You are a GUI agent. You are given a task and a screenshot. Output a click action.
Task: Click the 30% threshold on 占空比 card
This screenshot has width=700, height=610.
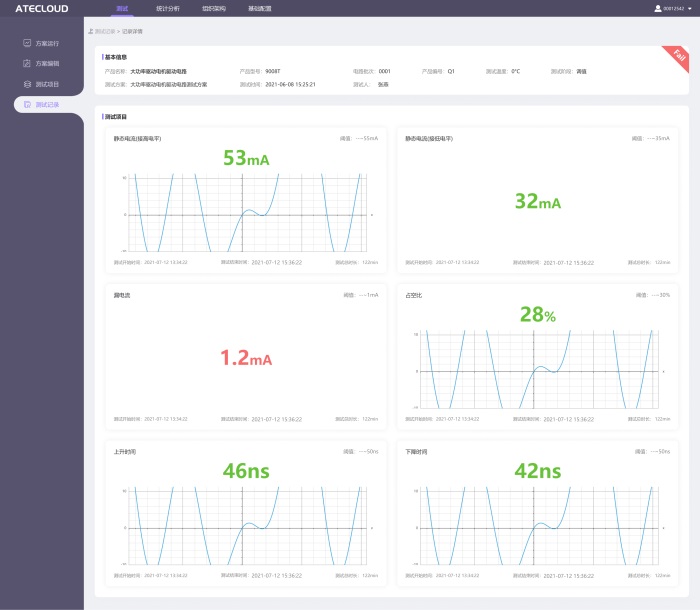click(661, 295)
